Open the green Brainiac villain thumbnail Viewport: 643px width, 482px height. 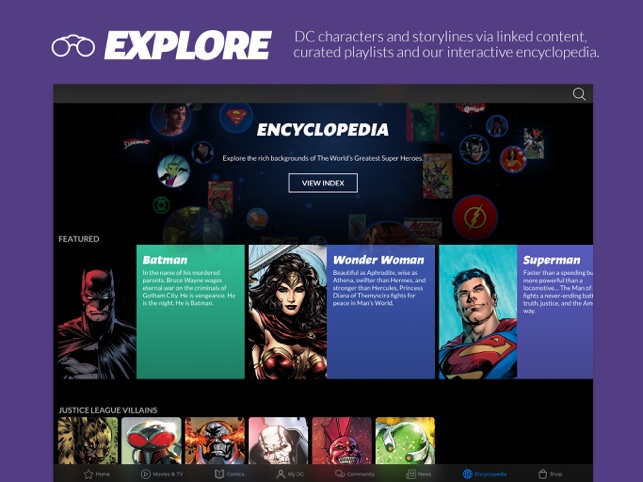[405, 441]
